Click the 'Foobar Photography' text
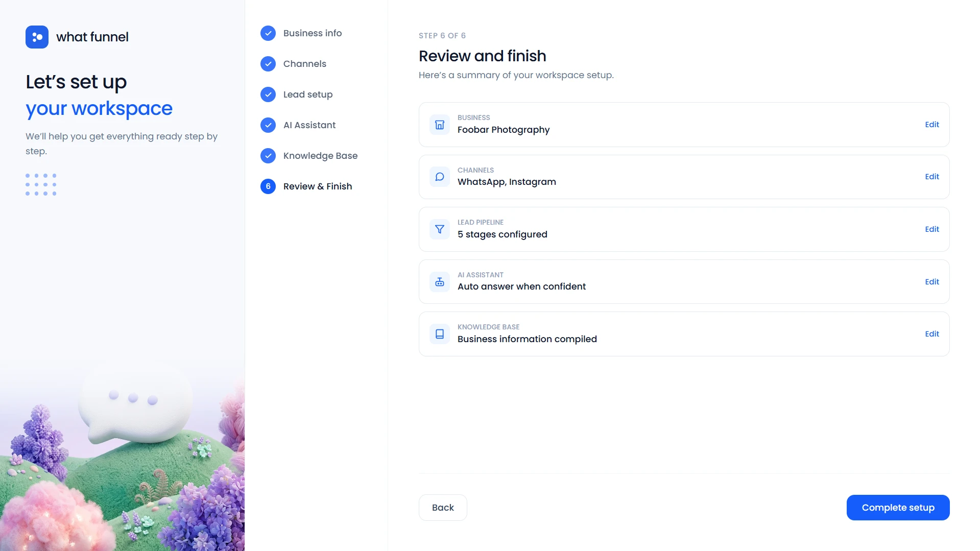 click(504, 130)
